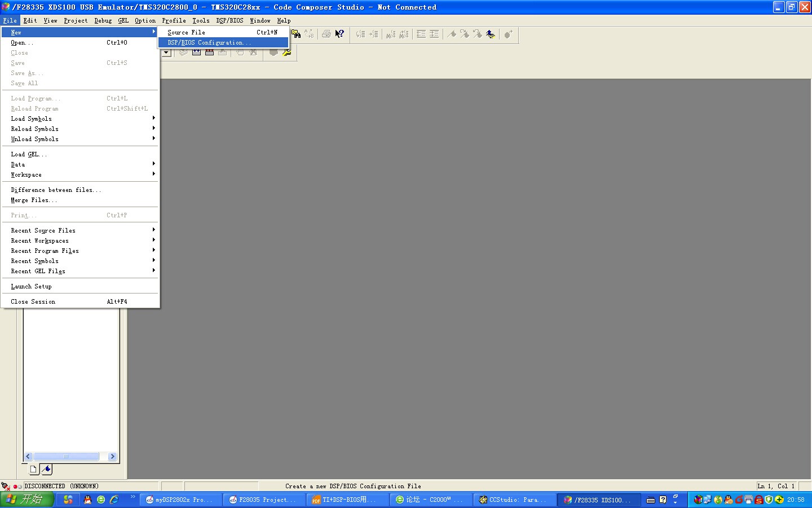Select Merge Files... menu entry
This screenshot has width=812, height=508.
(80, 200)
